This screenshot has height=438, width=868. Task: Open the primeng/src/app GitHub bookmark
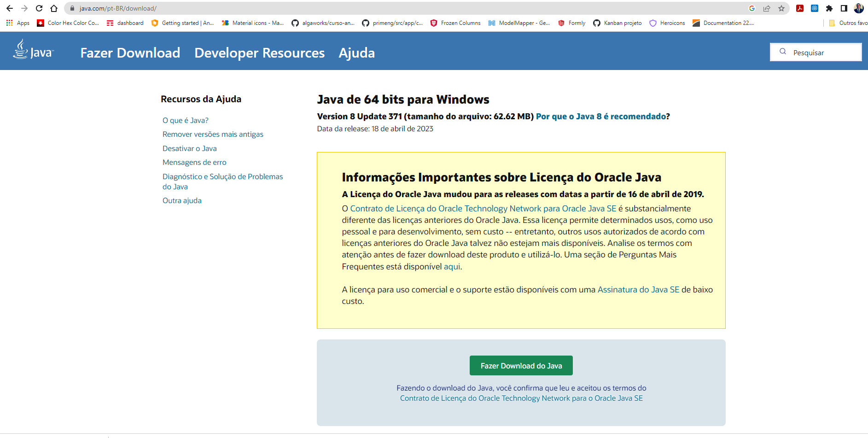click(x=393, y=23)
